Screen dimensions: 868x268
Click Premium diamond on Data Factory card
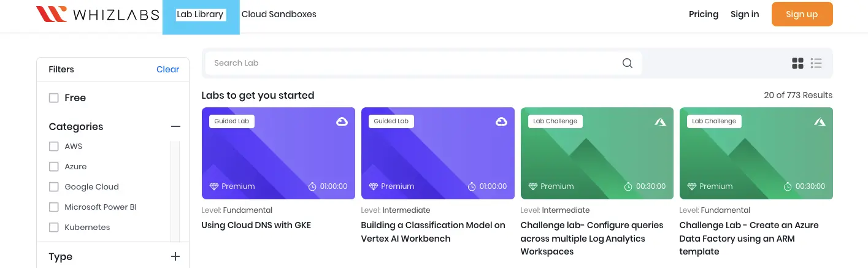point(692,186)
